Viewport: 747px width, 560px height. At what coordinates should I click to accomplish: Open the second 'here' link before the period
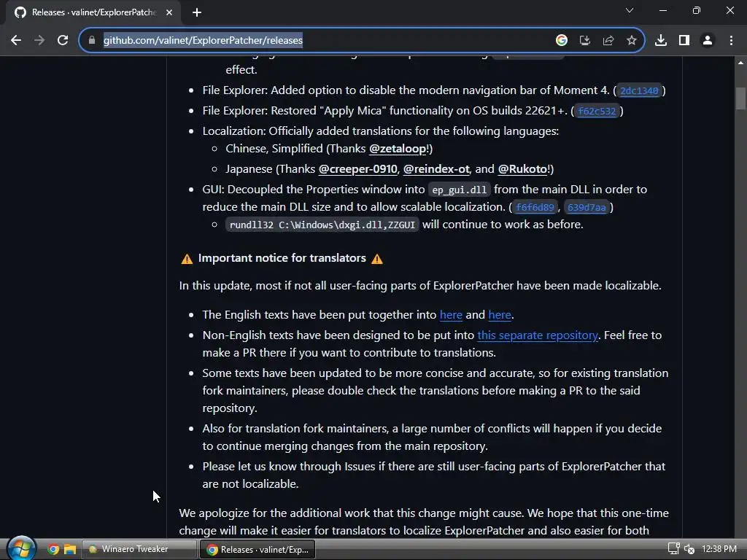(500, 315)
